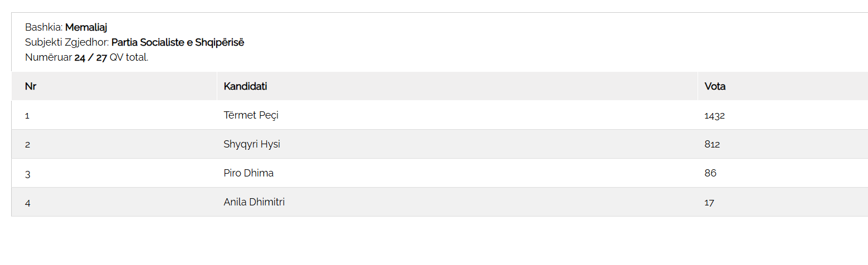Select candidate name Piro Dhima
The image size is (868, 265).
tap(248, 173)
